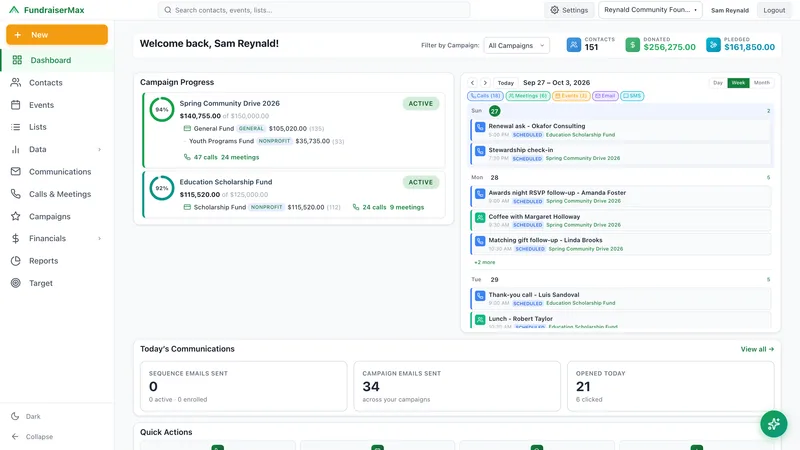
Task: Click the Data bar chart icon
Action: click(16, 149)
